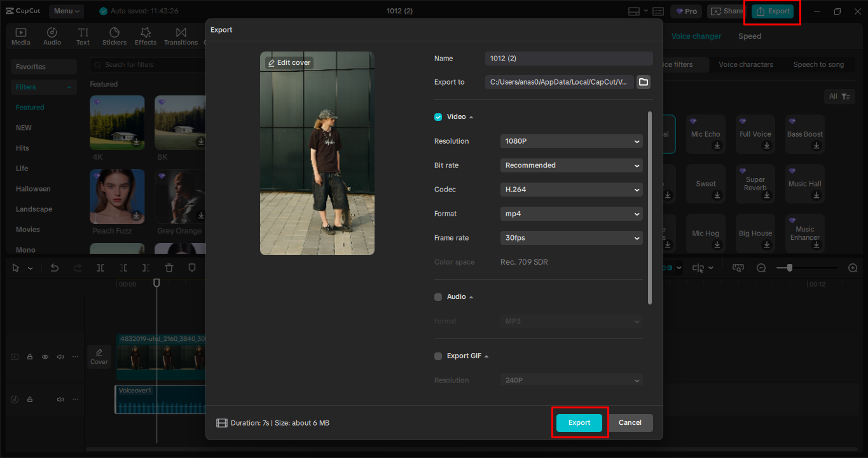Open the Stickers panel
Image resolution: width=868 pixels, height=458 pixels.
pos(114,35)
